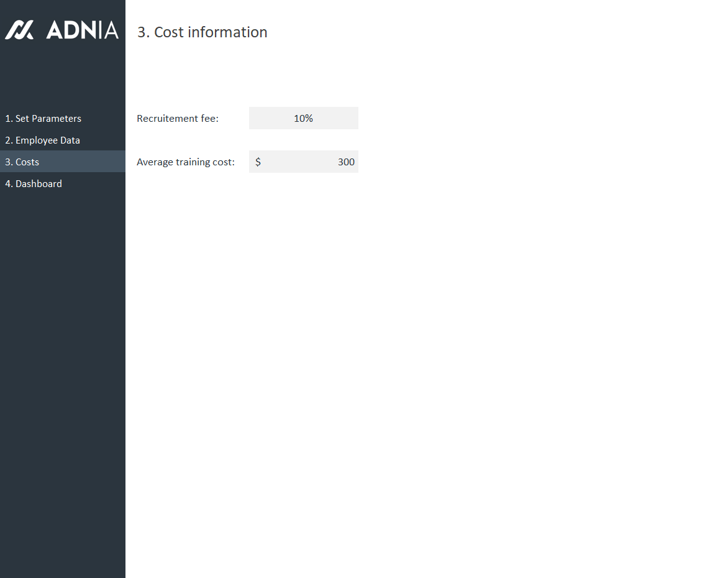Click the 10% value in recruitement fee
728x578 pixels.
click(303, 118)
